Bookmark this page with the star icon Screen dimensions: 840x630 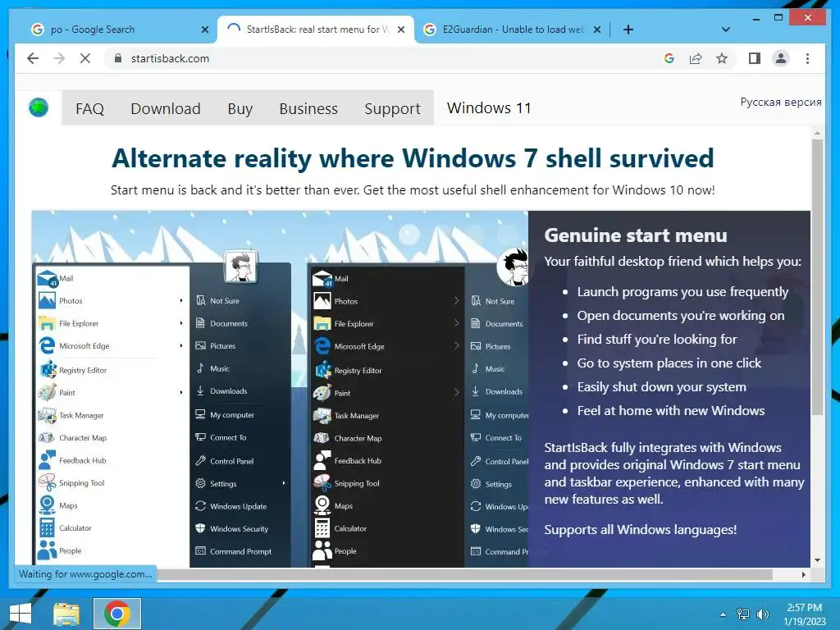[x=722, y=58]
